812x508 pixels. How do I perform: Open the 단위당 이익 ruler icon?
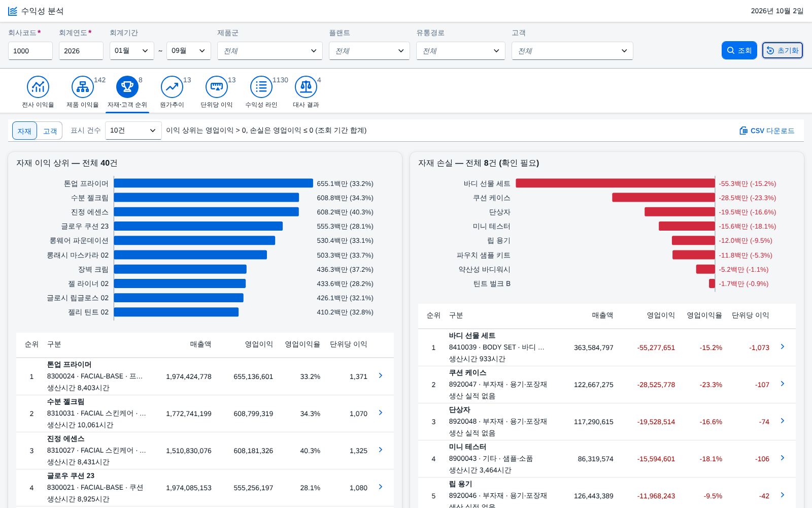pyautogui.click(x=217, y=87)
